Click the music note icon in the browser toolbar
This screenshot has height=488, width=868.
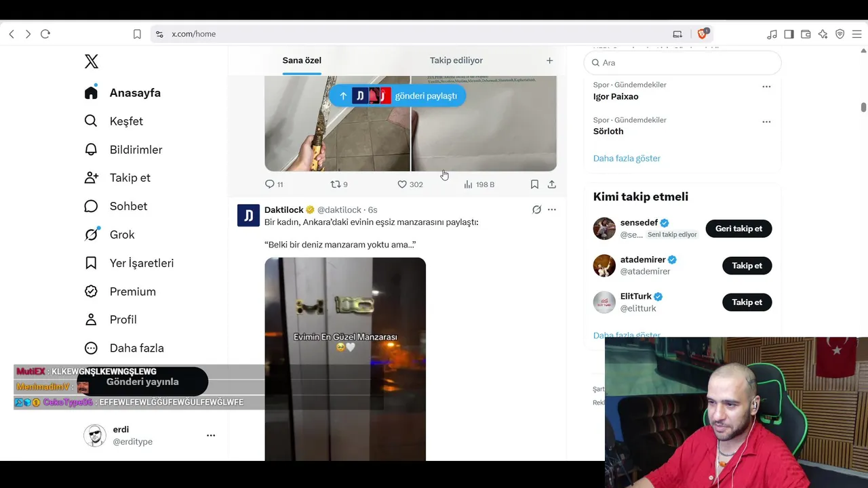pyautogui.click(x=772, y=34)
